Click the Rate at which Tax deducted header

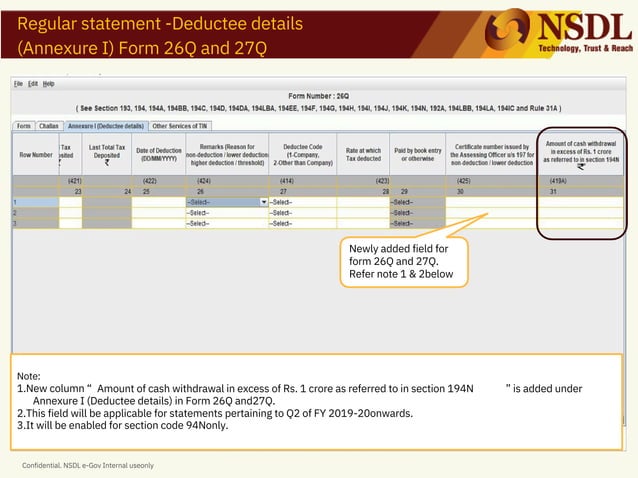point(363,155)
